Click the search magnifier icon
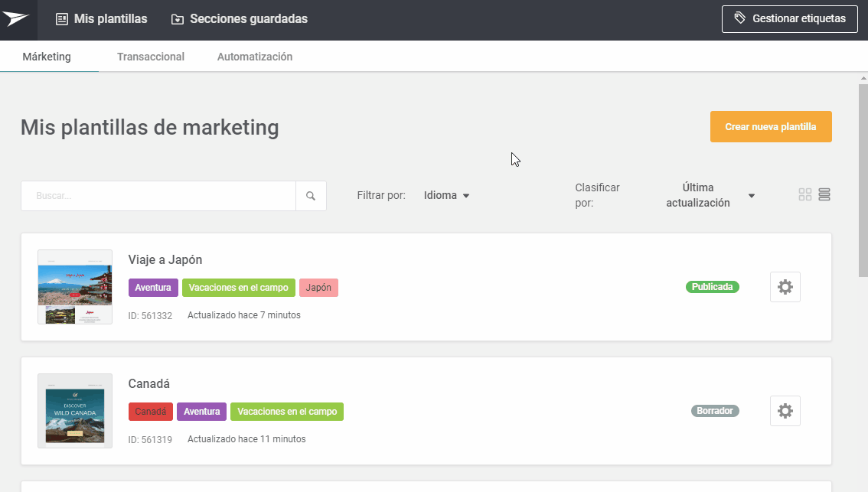 pyautogui.click(x=311, y=196)
